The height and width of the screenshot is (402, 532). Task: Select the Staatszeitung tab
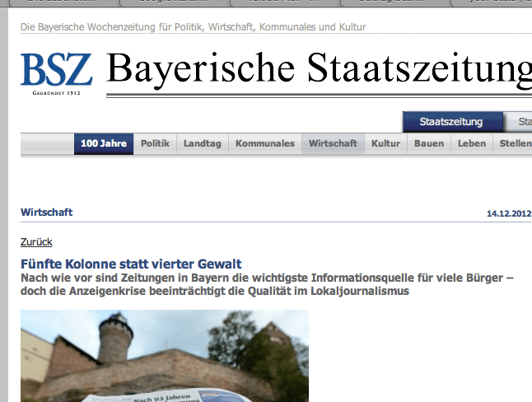pos(453,122)
